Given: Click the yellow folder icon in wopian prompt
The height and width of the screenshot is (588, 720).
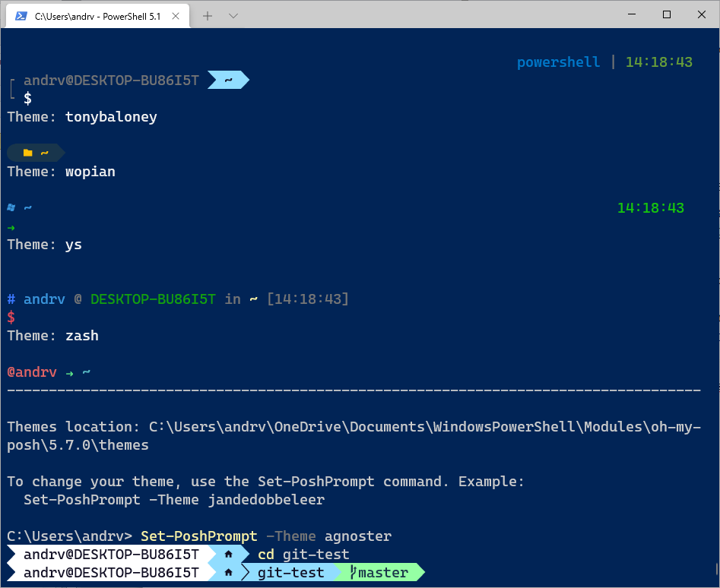Looking at the screenshot, I should (28, 153).
